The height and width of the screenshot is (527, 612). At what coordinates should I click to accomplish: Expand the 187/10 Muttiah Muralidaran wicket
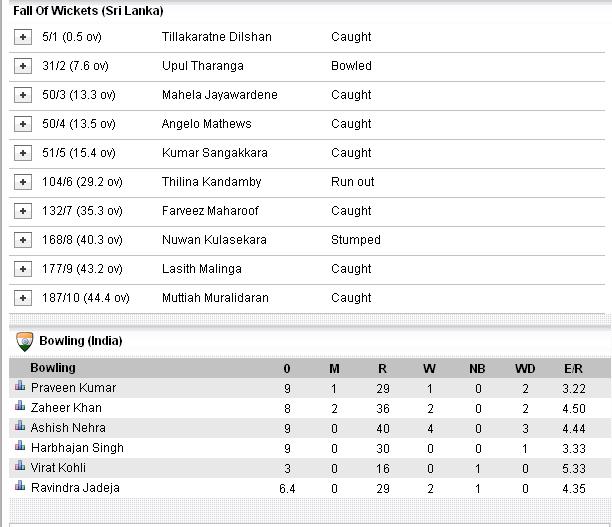click(23, 298)
